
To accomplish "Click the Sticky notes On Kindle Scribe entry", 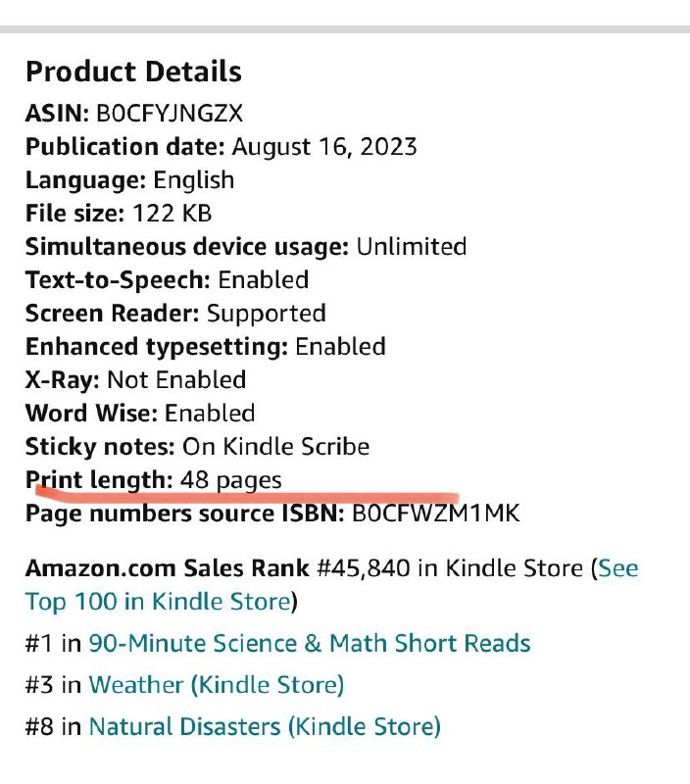I will [198, 447].
